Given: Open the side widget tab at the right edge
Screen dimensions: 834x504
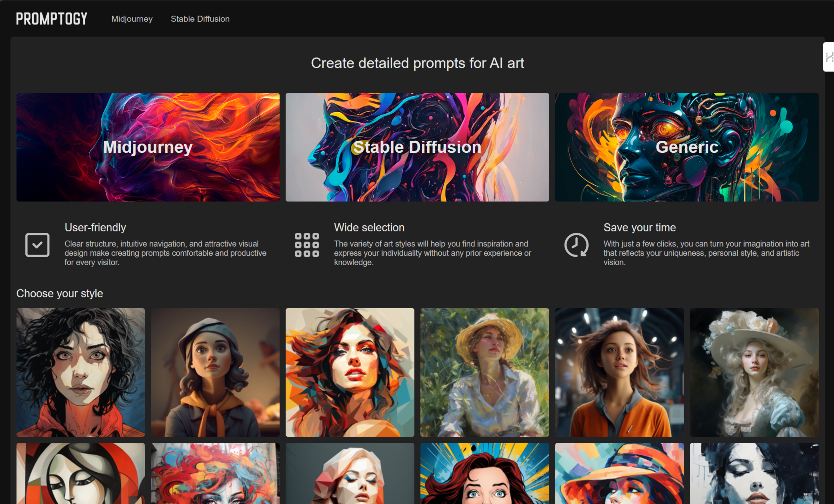Looking at the screenshot, I should (x=829, y=57).
